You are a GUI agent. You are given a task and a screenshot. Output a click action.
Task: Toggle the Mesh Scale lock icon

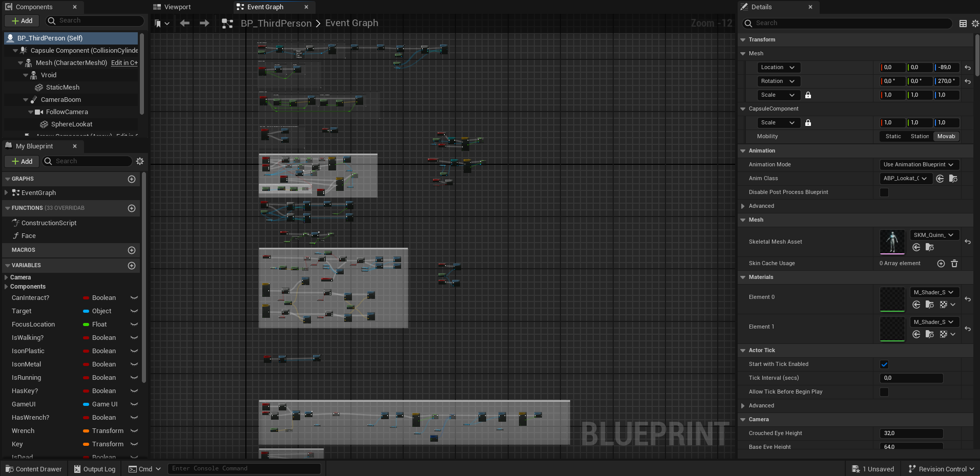pyautogui.click(x=808, y=95)
